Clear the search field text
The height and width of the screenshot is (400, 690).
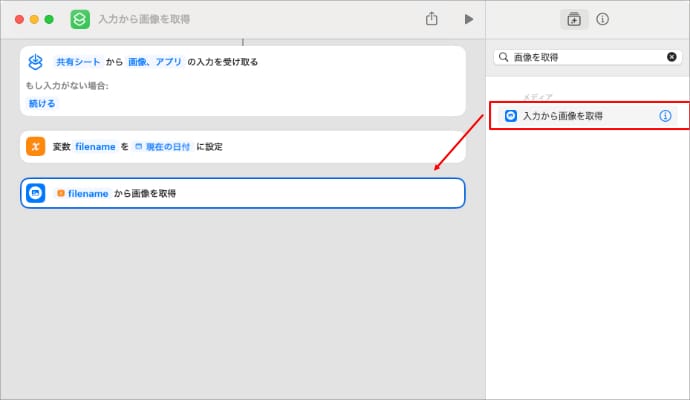(x=672, y=57)
